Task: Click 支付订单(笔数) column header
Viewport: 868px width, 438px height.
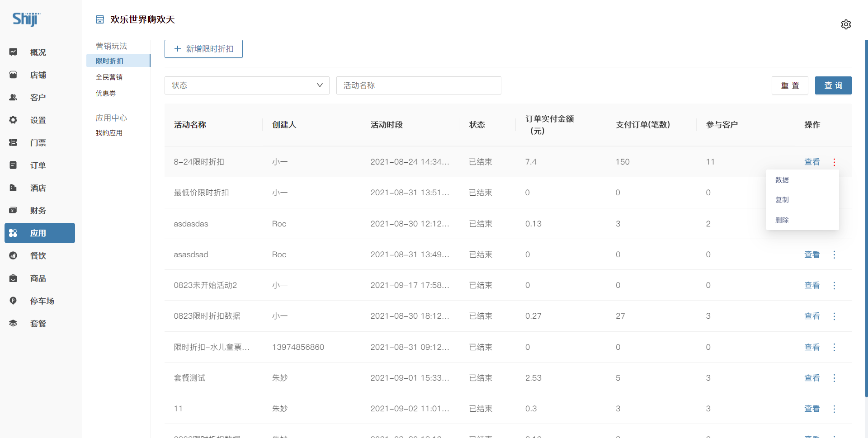Action: coord(643,125)
